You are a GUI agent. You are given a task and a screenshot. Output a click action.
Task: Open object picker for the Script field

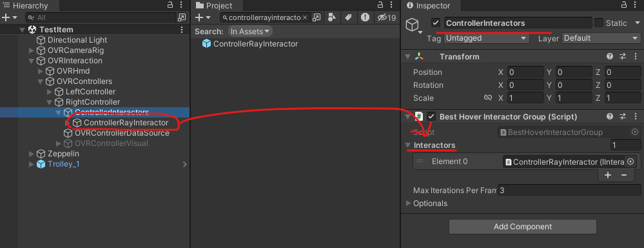[634, 132]
